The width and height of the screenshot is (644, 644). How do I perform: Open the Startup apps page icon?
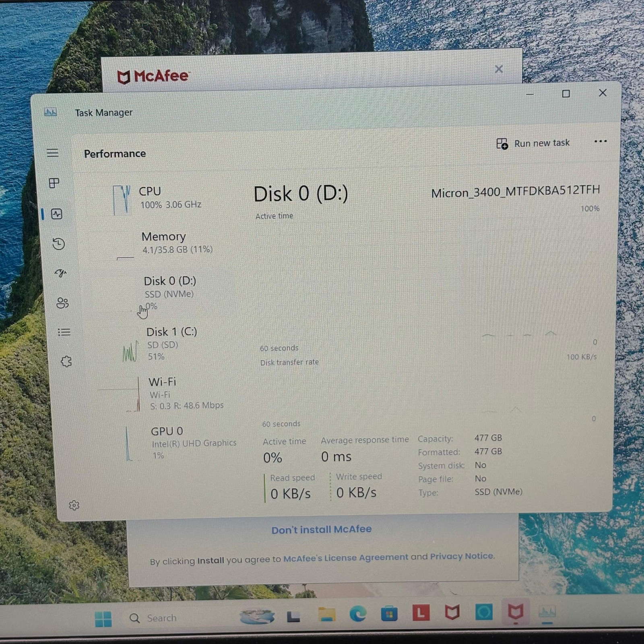[60, 273]
